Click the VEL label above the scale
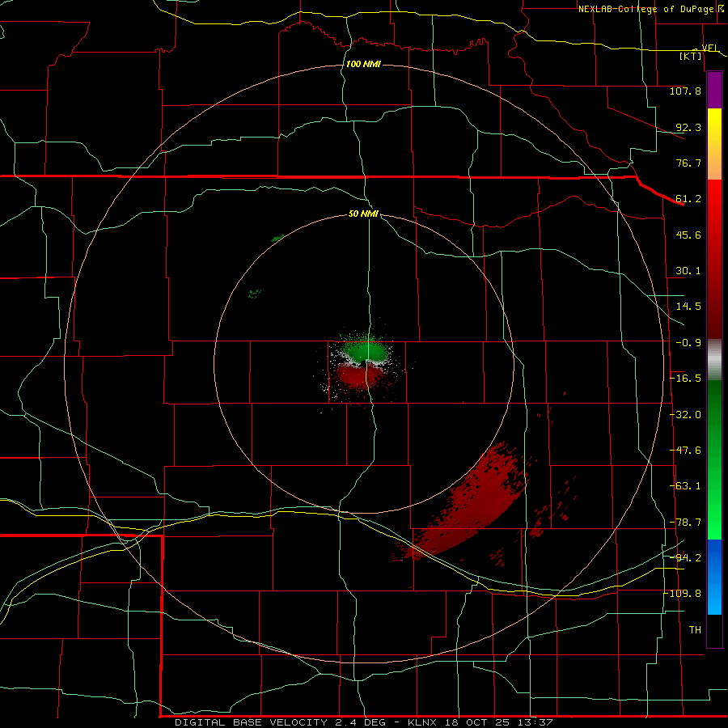728x728 pixels. (x=710, y=48)
